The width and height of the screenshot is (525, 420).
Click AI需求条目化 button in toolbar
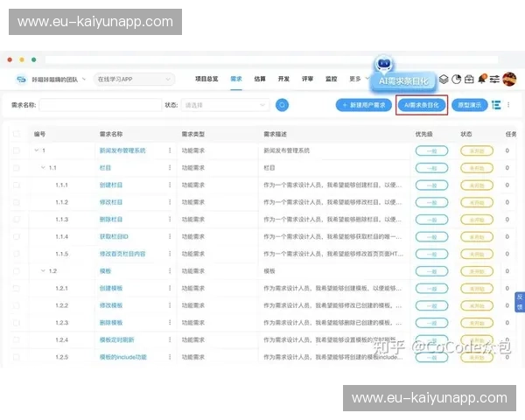(422, 105)
